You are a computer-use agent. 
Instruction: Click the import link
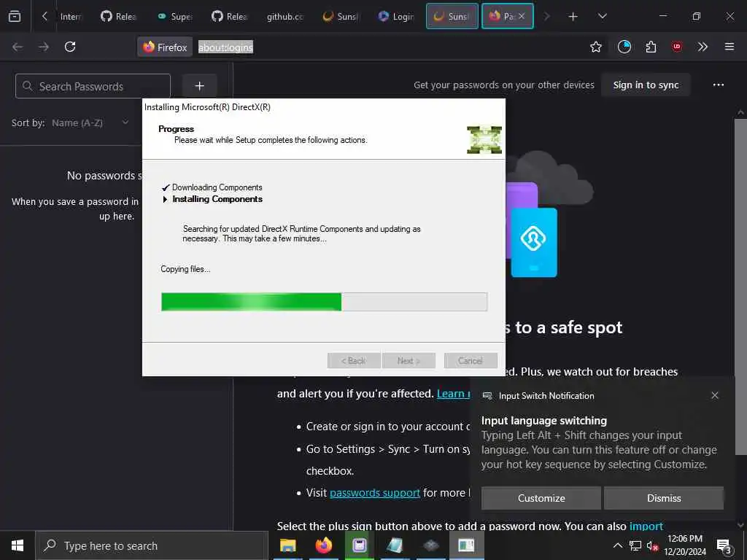pyautogui.click(x=646, y=526)
